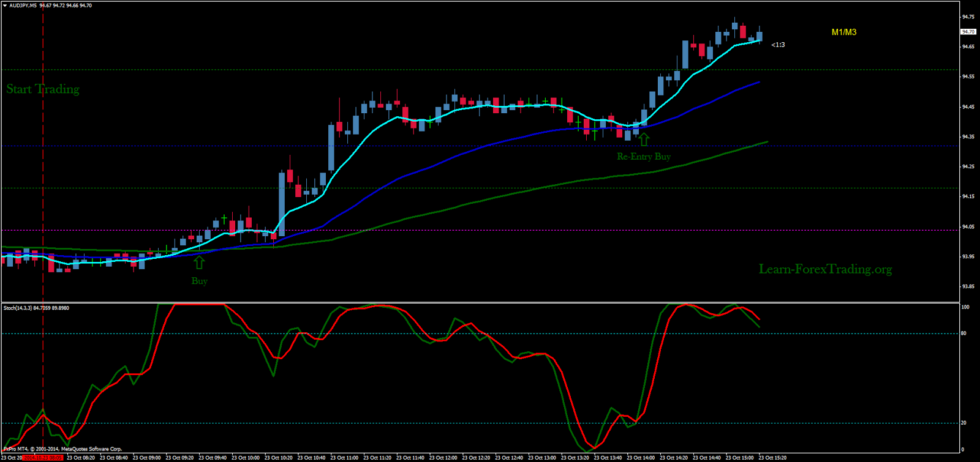This screenshot has height=462, width=980.
Task: Click the 94.65 price scale label
Action: 968,47
